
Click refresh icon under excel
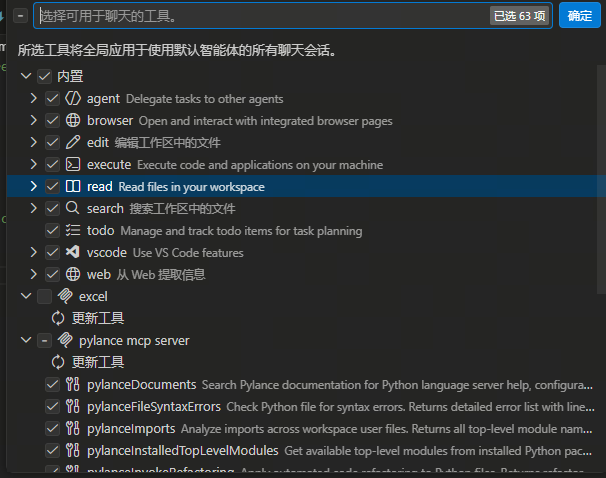tap(58, 318)
